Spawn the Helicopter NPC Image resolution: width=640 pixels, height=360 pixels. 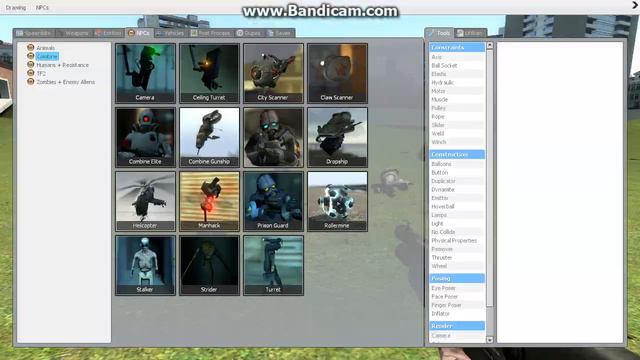point(145,201)
